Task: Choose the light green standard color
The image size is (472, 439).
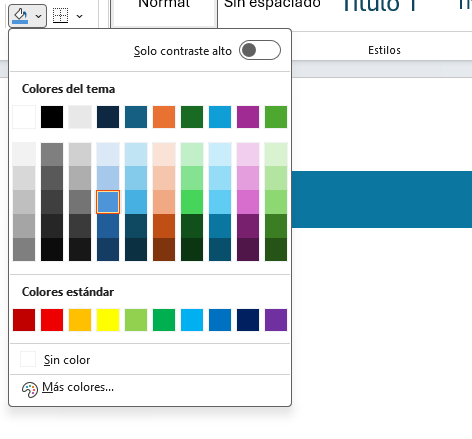Action: tap(136, 320)
